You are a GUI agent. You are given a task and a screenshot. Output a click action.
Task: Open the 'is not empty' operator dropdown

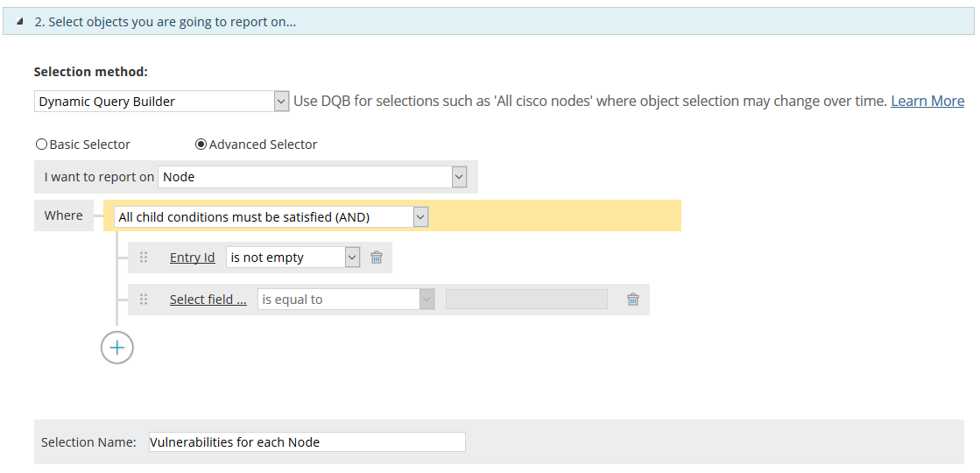tap(293, 258)
